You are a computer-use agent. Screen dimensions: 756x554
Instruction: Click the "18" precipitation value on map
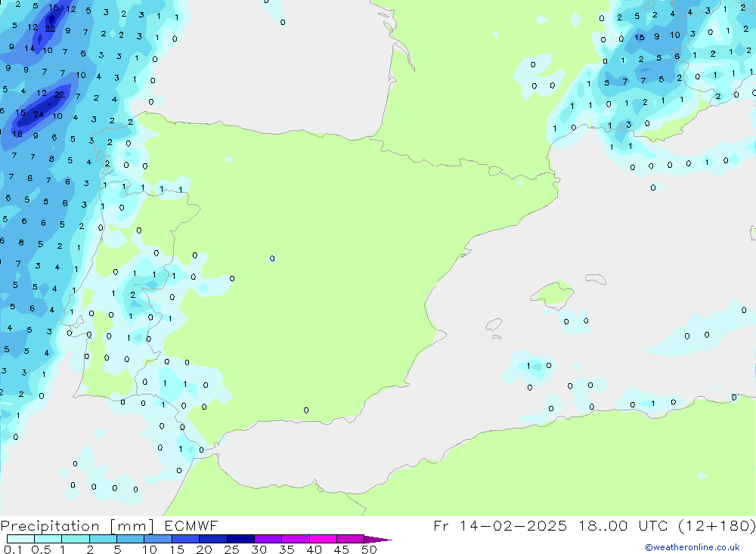coord(17,134)
